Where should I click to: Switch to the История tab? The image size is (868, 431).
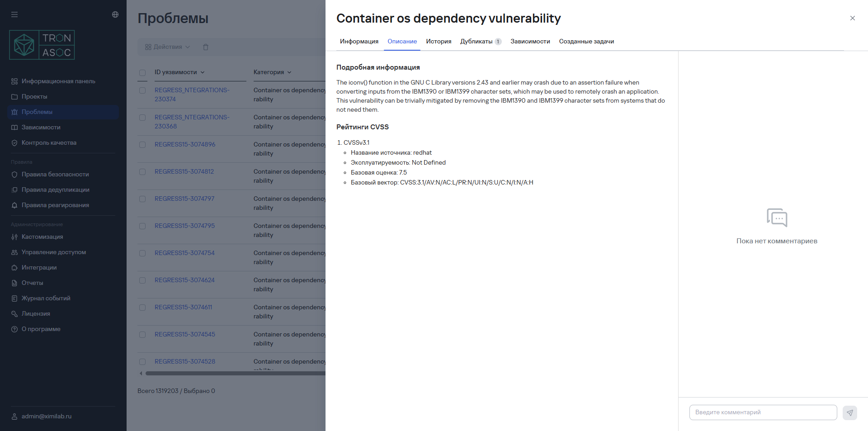point(439,41)
